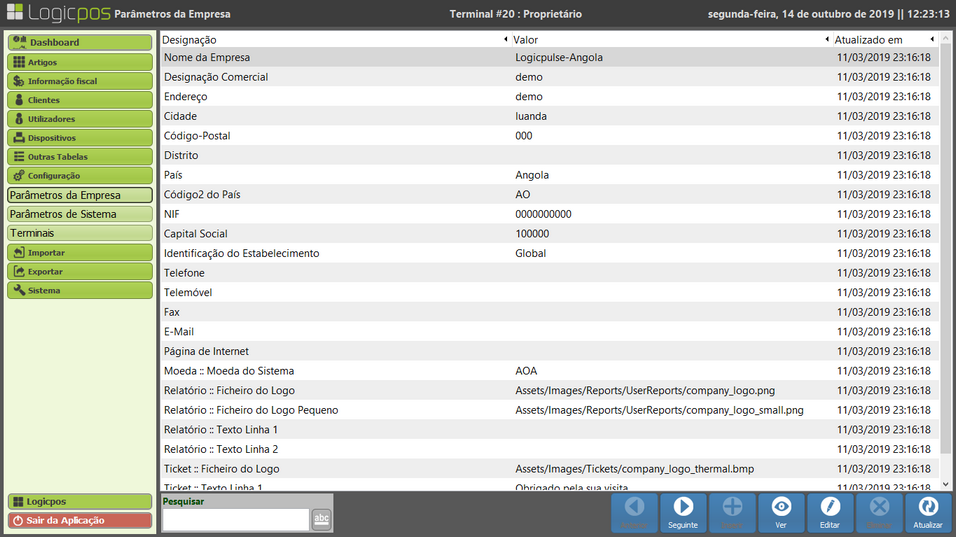
Task: Collapse the Configuração group
Action: (x=80, y=176)
